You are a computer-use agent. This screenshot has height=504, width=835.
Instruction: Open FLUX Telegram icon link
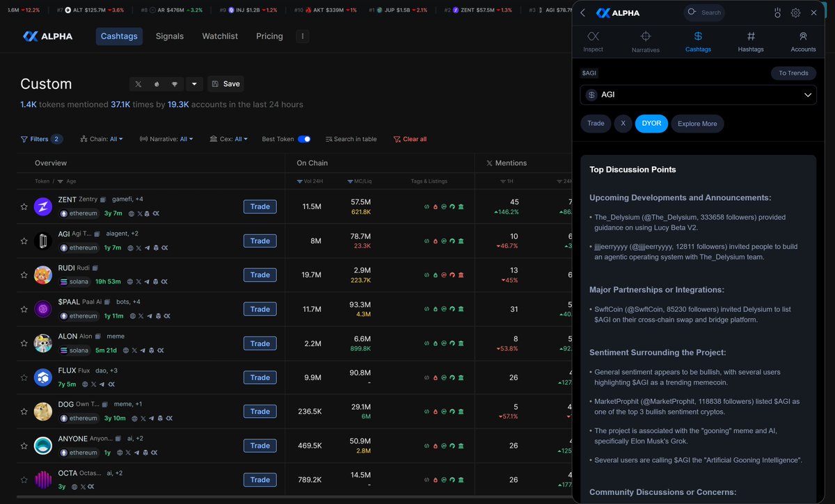tap(102, 384)
